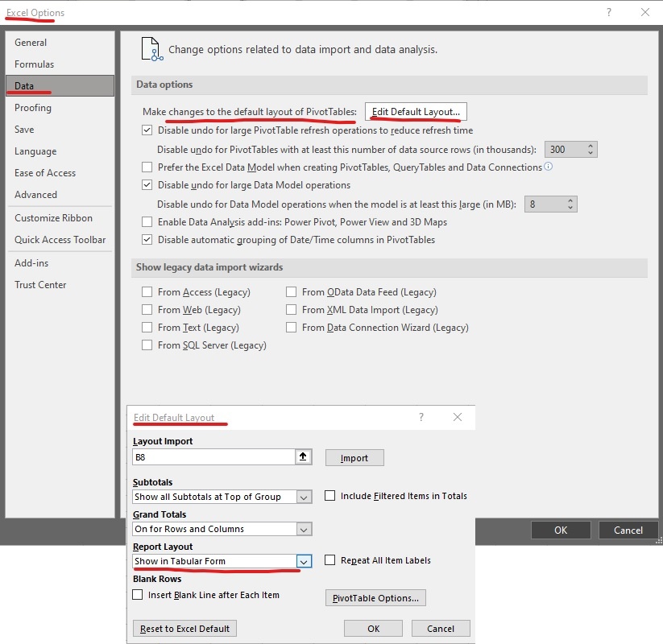Check From Web (Legacy) wizard

point(147,310)
